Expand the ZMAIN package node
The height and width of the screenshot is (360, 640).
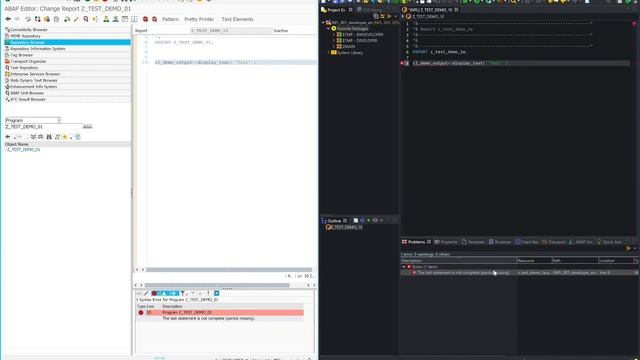334,47
